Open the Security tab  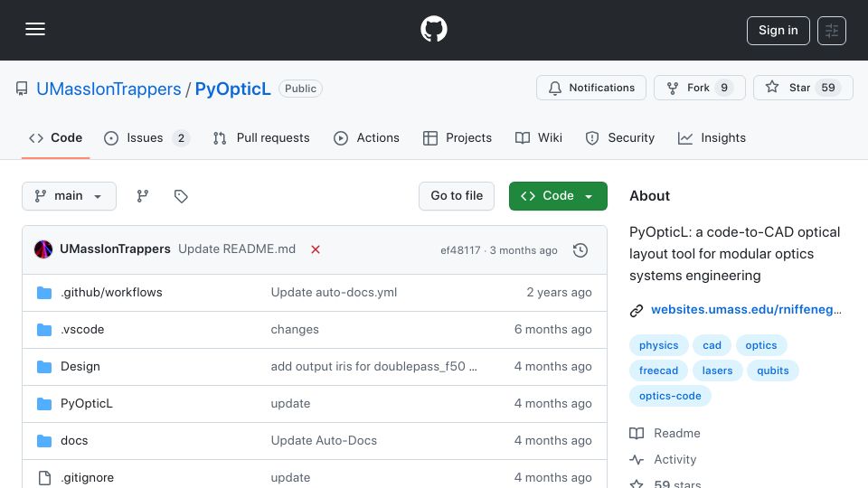[620, 137]
